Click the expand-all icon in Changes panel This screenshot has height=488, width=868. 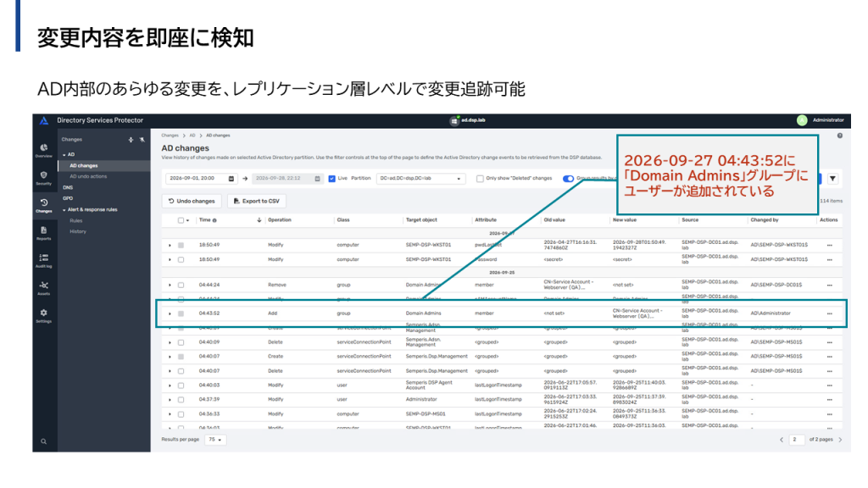coord(131,140)
